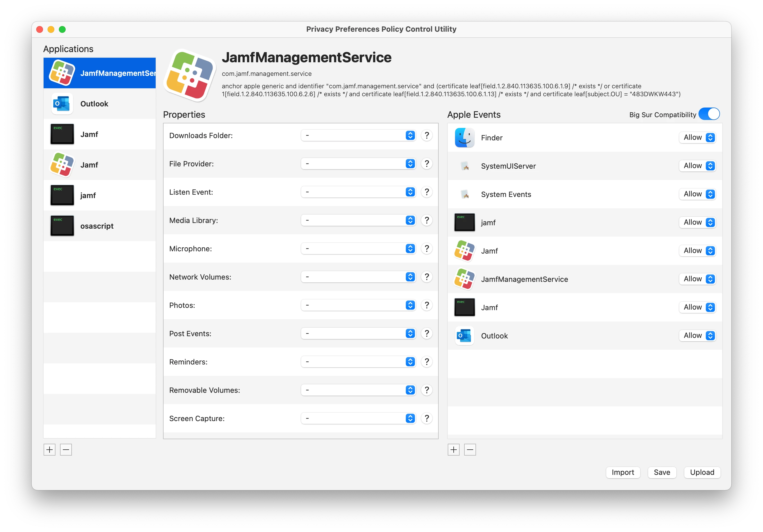Image resolution: width=763 pixels, height=532 pixels.
Task: Open the Reminders dropdown
Action: coord(358,362)
